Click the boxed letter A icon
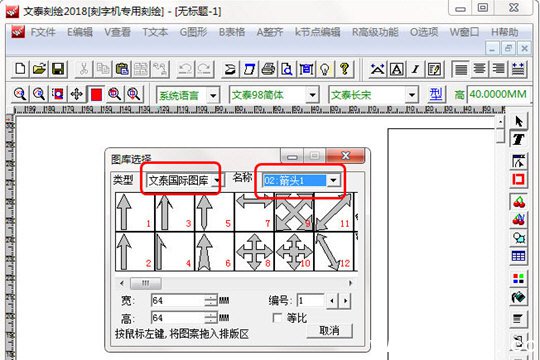Viewport: 540px width, 360px height. click(x=396, y=69)
